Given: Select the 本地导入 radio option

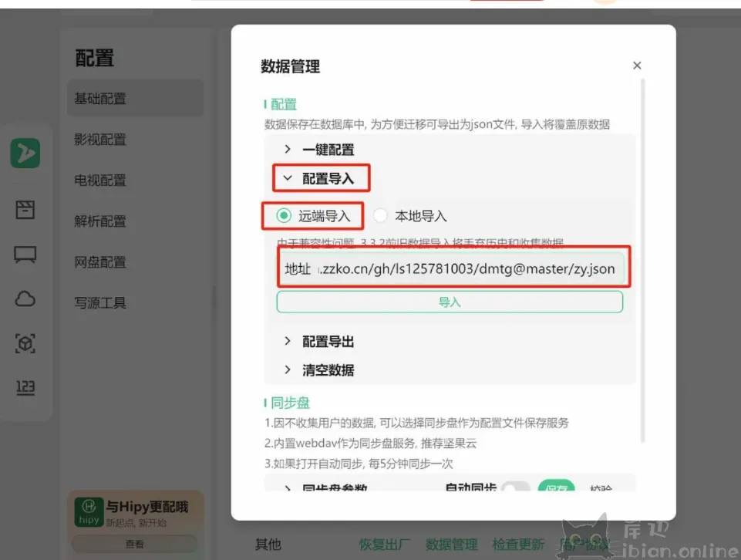Looking at the screenshot, I should coord(381,216).
